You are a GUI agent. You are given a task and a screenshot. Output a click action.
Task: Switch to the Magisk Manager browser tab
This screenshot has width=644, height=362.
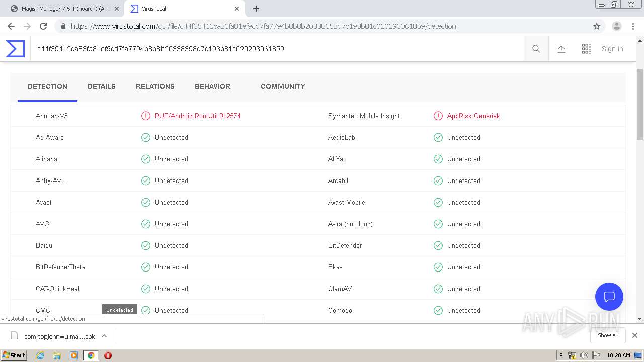click(63, 9)
